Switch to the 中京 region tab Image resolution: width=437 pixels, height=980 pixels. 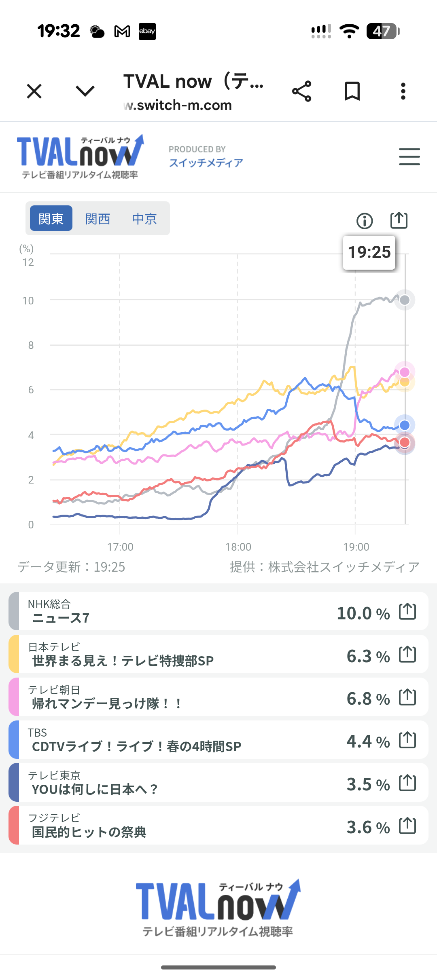[x=144, y=219]
